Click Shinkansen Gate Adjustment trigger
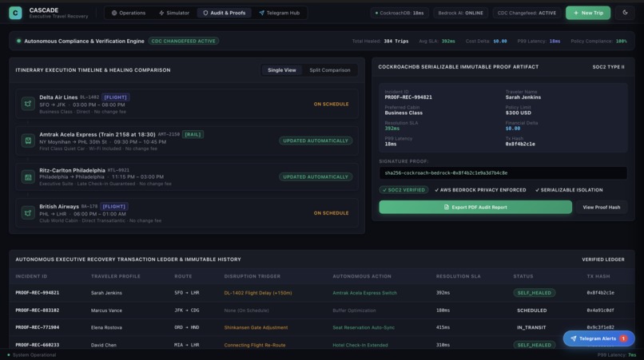The height and width of the screenshot is (360, 644). [x=256, y=327]
